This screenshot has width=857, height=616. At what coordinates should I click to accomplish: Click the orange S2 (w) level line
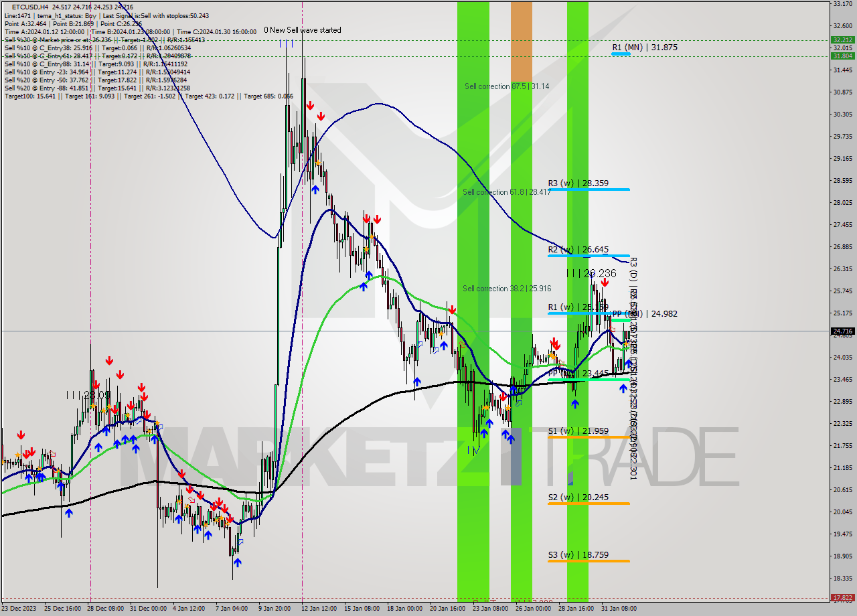(x=589, y=504)
